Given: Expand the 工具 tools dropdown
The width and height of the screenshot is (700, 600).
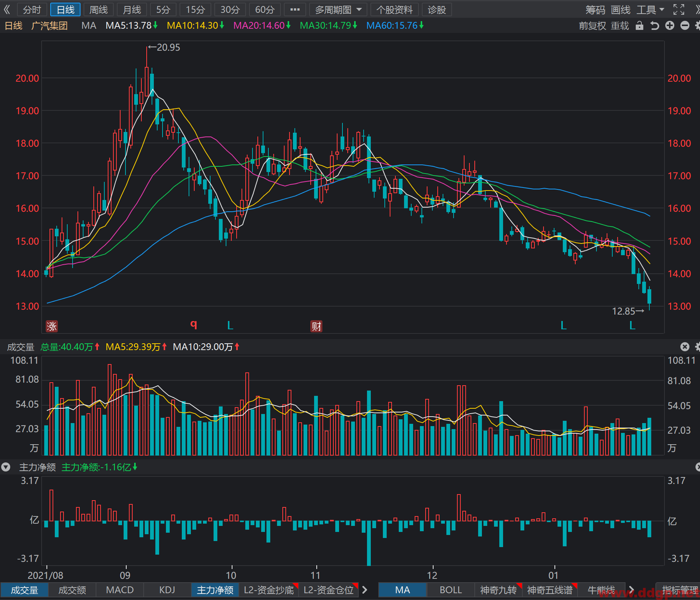Looking at the screenshot, I should click(650, 9).
